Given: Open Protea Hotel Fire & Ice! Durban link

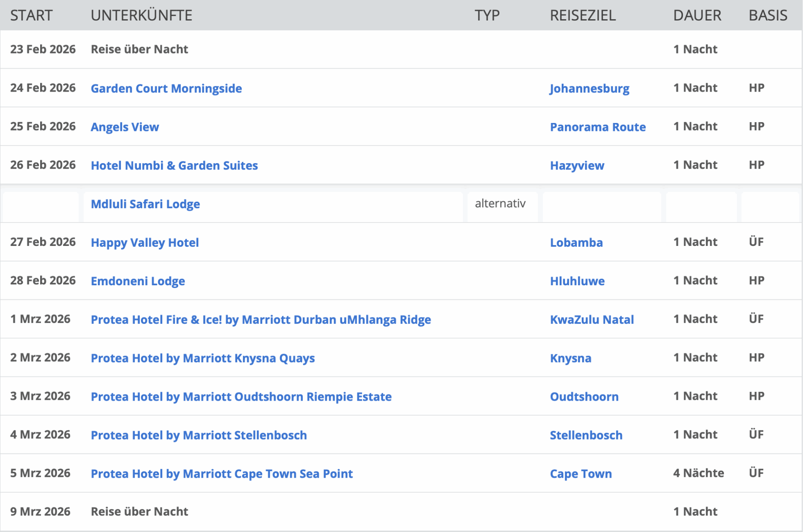Looking at the screenshot, I should tap(261, 320).
